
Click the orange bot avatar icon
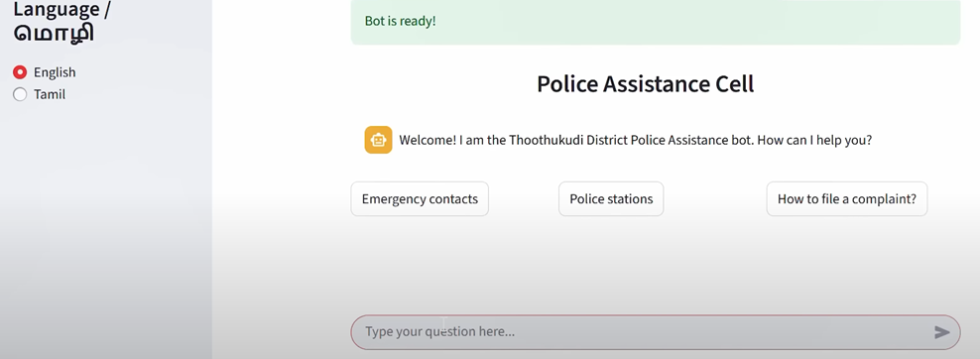pos(378,140)
